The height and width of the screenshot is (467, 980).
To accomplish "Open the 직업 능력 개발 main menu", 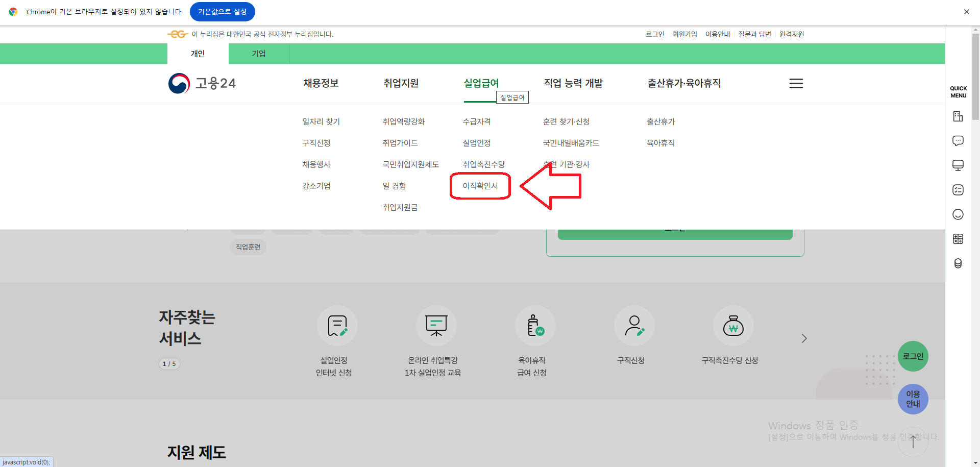I will click(573, 83).
